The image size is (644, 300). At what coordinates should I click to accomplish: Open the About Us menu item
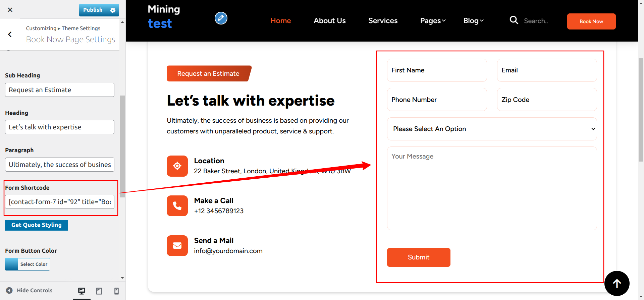(329, 21)
